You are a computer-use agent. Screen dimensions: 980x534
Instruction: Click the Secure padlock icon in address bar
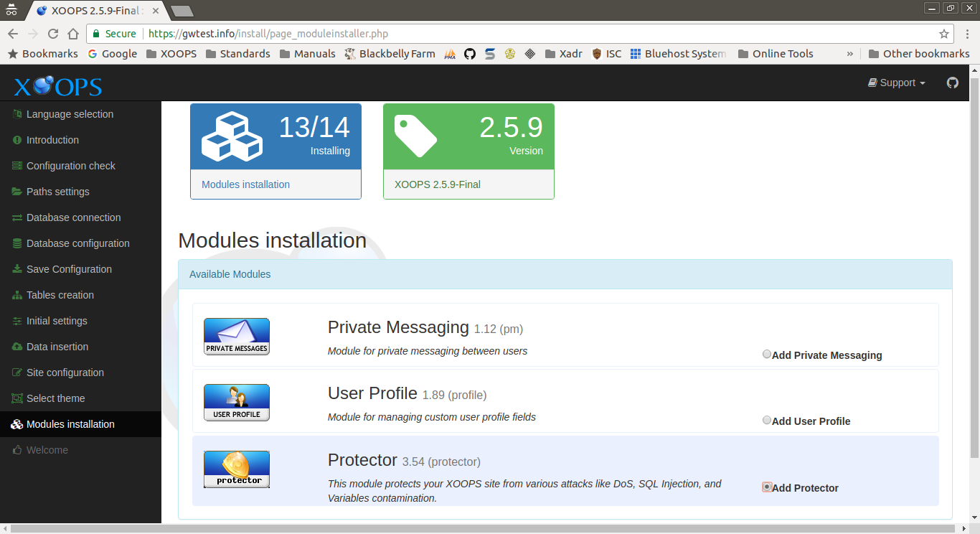[96, 34]
